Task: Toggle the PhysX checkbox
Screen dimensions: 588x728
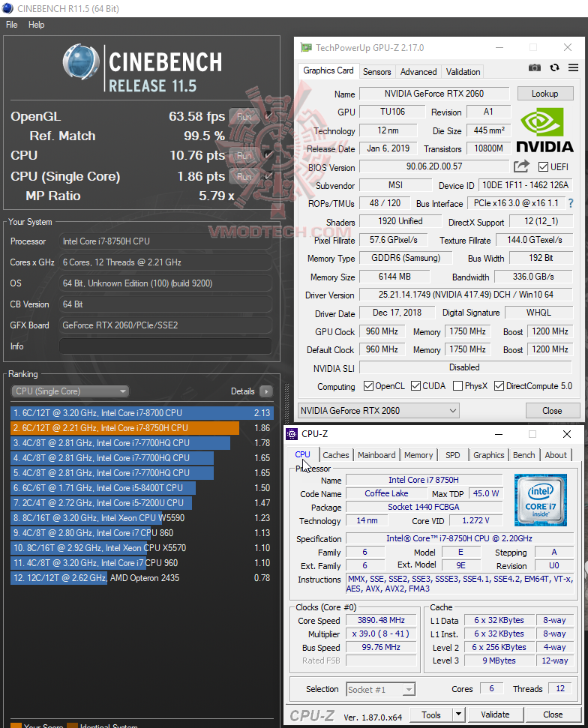Action: click(x=457, y=386)
